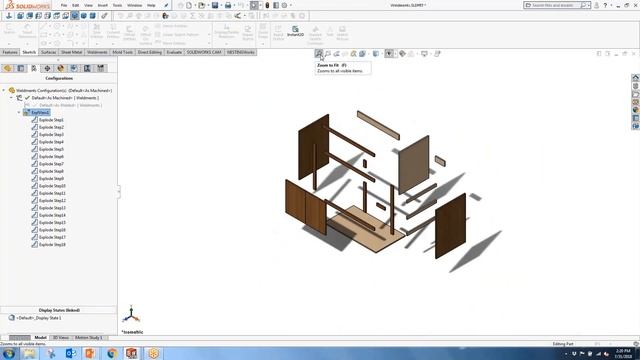Screen dimensions: 640x360
Task: Open the DisplayManager color sphere tab icon
Action: coord(60,68)
